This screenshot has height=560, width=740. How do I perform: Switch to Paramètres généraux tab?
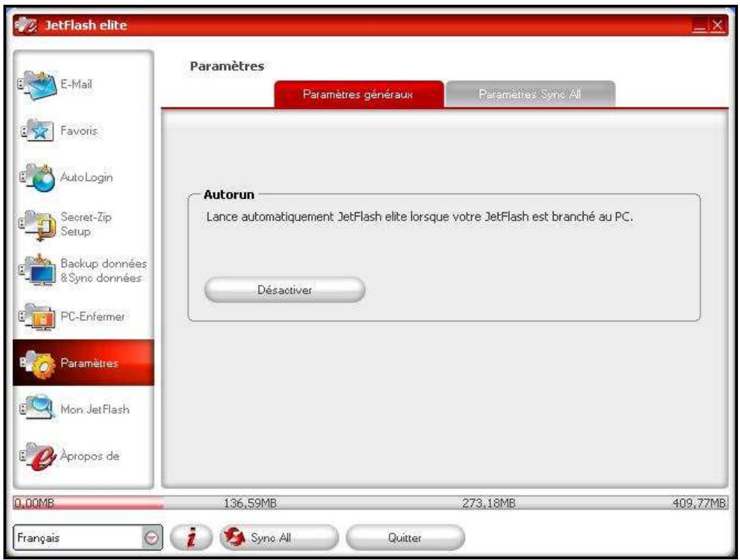pyautogui.click(x=358, y=95)
